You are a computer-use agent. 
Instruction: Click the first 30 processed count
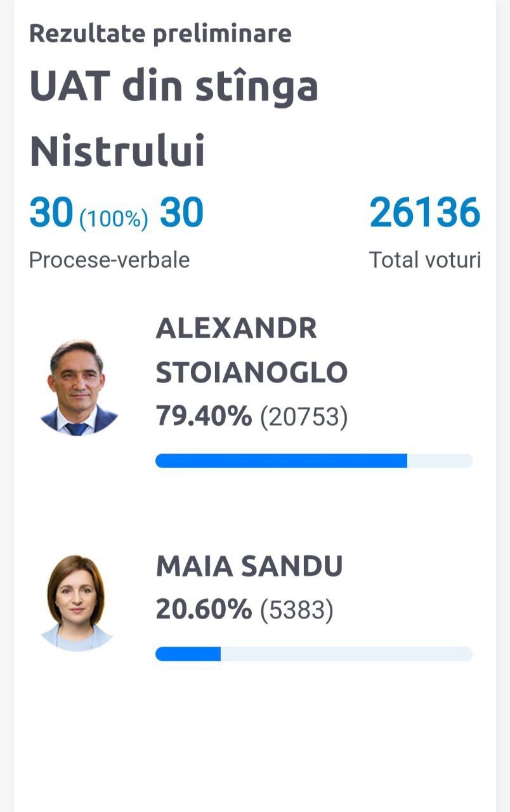click(51, 213)
